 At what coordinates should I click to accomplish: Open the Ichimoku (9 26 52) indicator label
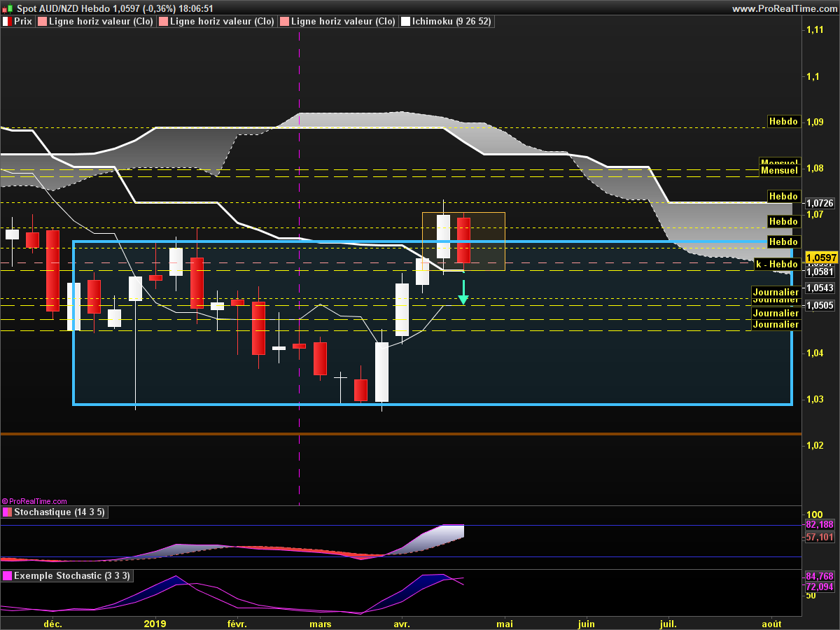[451, 22]
